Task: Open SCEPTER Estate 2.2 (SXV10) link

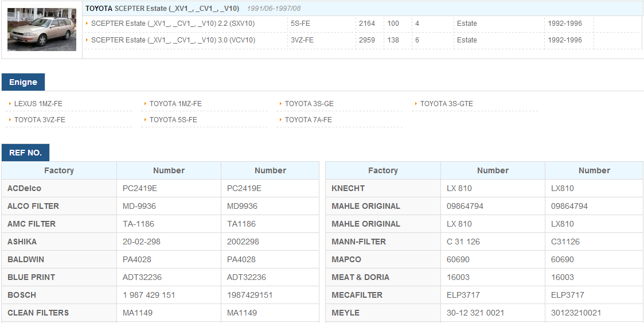Action: (173, 24)
